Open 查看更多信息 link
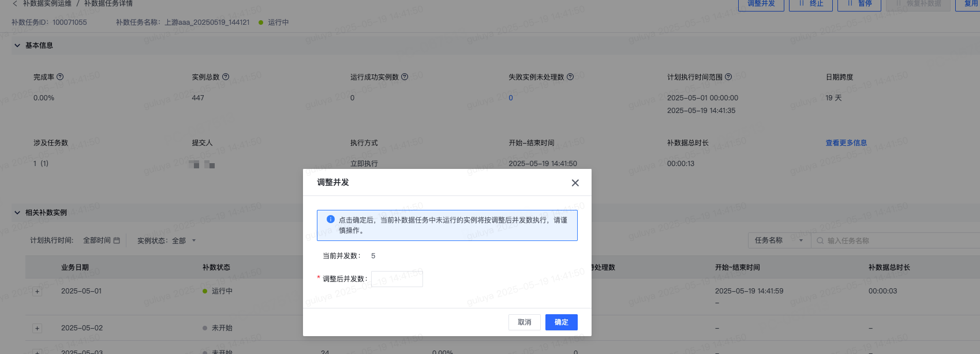 846,143
